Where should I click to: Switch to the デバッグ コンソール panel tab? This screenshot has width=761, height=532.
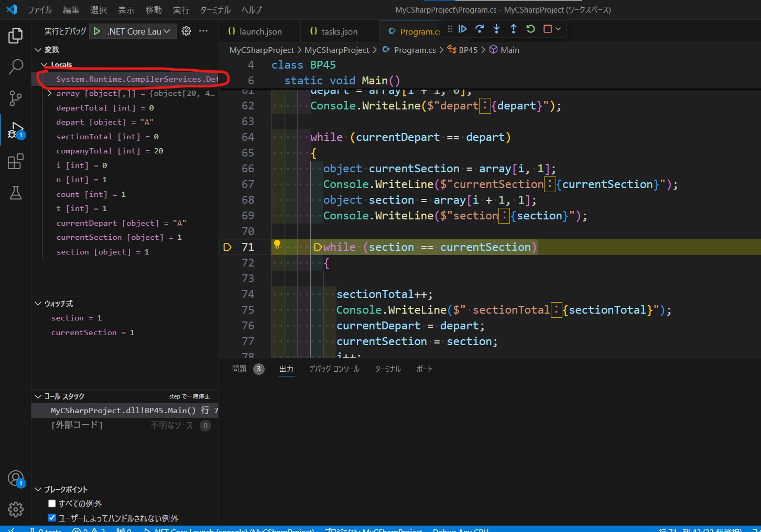point(334,369)
